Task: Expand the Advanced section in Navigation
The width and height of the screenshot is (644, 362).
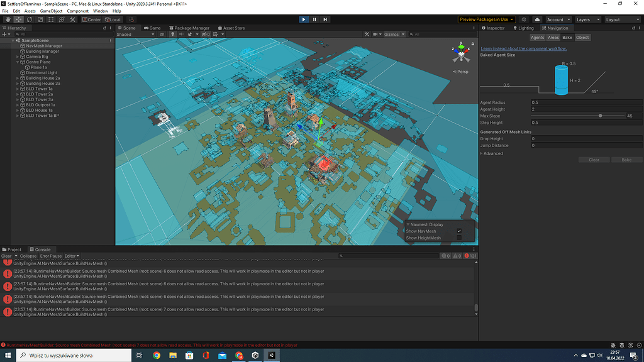Action: coord(492,153)
